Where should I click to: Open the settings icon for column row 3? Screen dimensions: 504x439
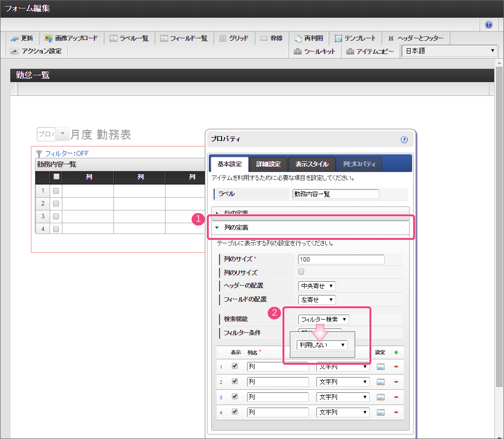click(380, 397)
